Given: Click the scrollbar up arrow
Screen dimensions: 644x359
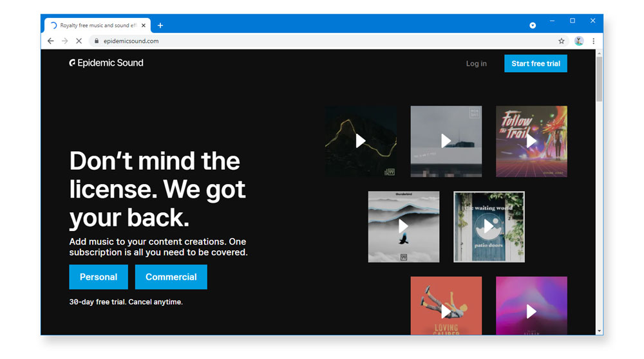Looking at the screenshot, I should (599, 53).
